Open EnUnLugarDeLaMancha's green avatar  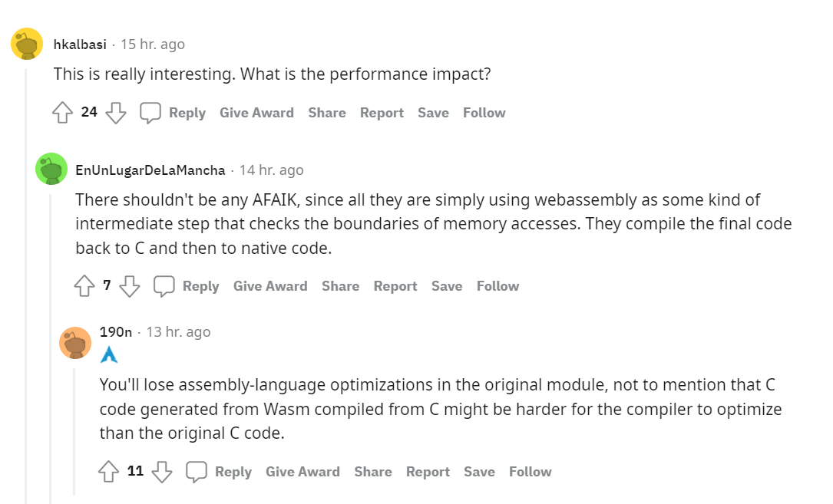coord(51,169)
